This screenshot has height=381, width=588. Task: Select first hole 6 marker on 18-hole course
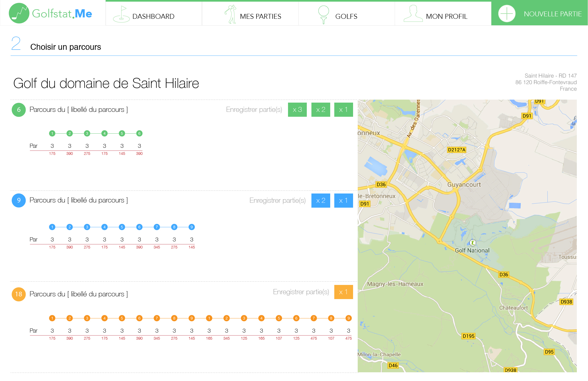click(139, 318)
